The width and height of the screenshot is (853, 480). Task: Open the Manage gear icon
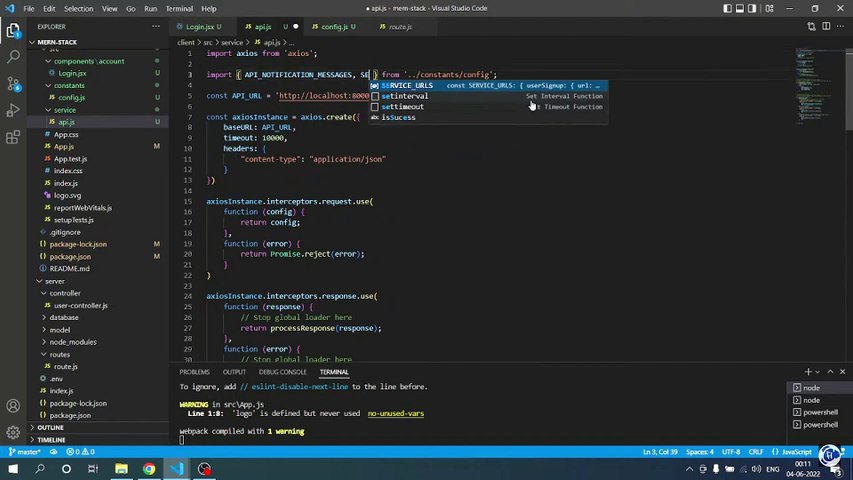13,433
